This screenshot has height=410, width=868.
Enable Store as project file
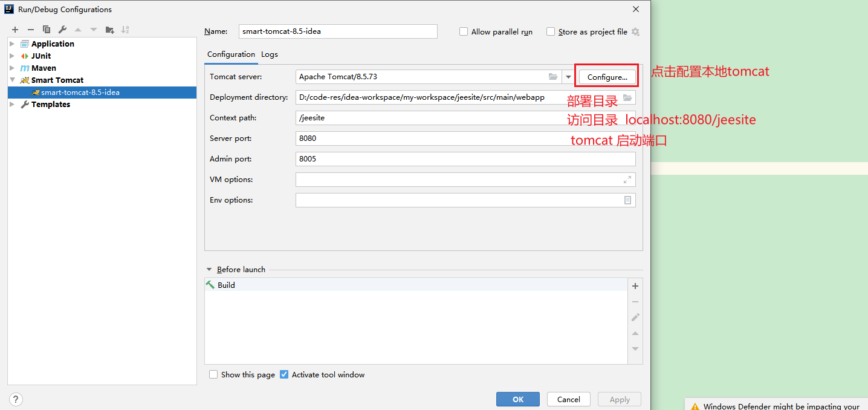551,31
